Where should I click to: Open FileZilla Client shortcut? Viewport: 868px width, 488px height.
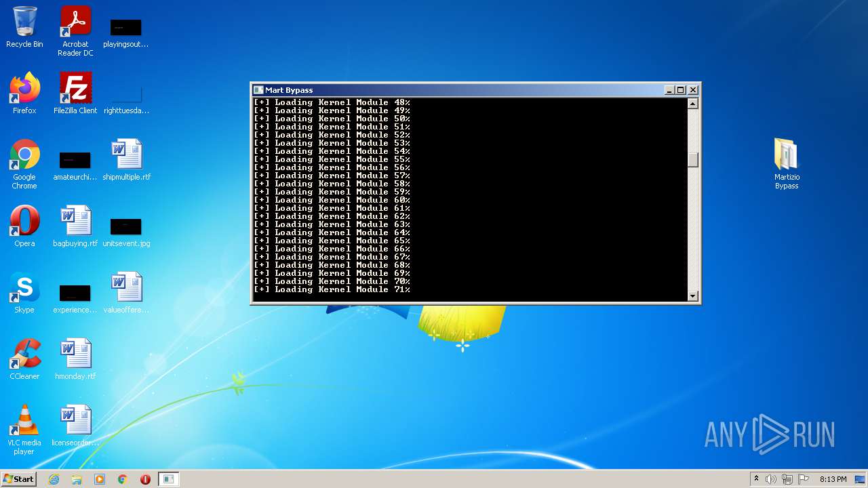tap(75, 94)
